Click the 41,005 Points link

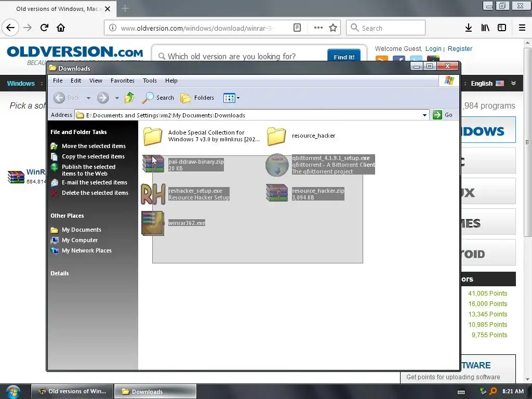point(487,294)
